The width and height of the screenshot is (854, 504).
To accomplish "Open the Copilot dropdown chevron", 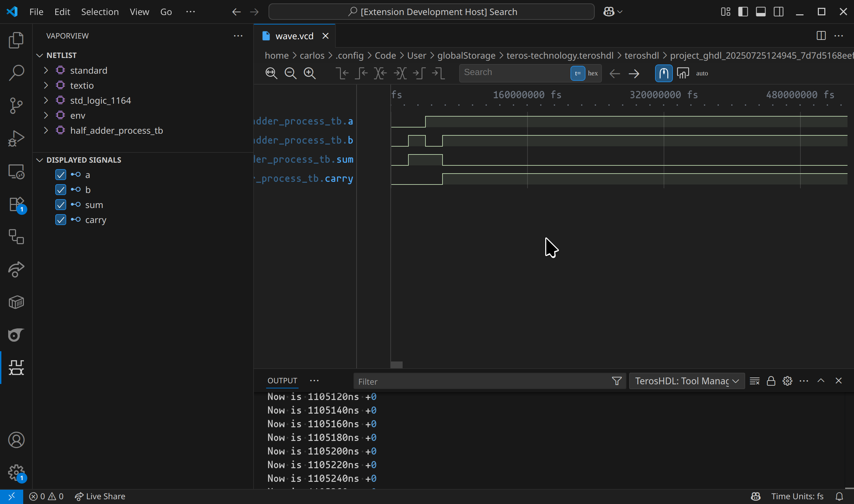I will pos(620,12).
